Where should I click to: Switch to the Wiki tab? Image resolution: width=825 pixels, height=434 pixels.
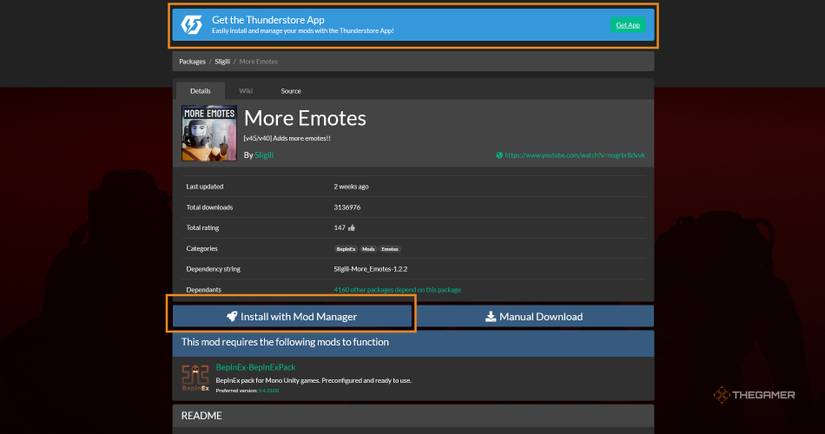pos(245,91)
